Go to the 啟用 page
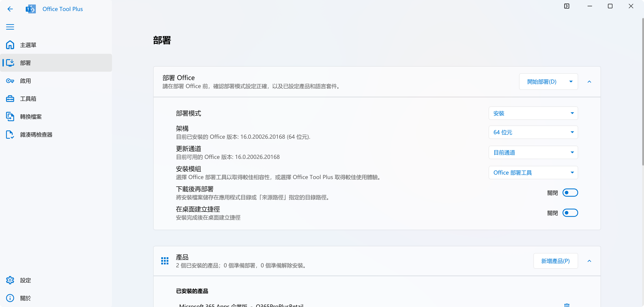 [56, 81]
